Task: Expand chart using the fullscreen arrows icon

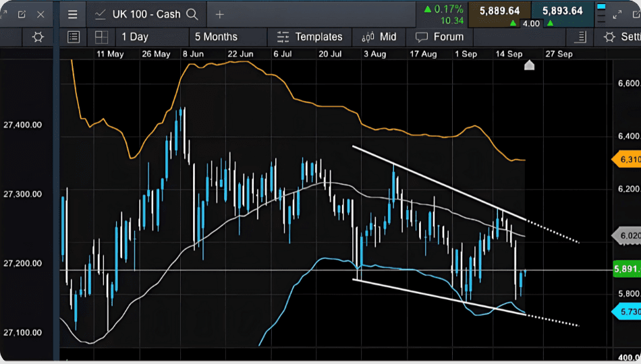Action: point(617,14)
